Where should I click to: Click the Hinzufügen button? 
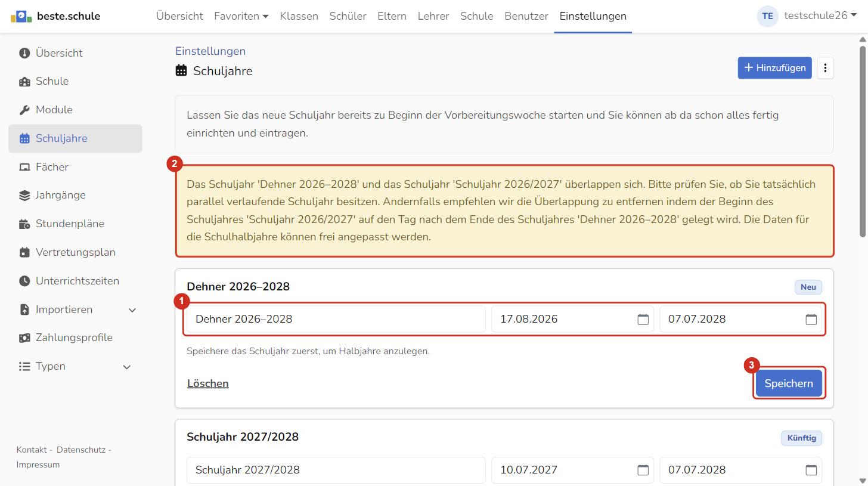[x=775, y=68]
